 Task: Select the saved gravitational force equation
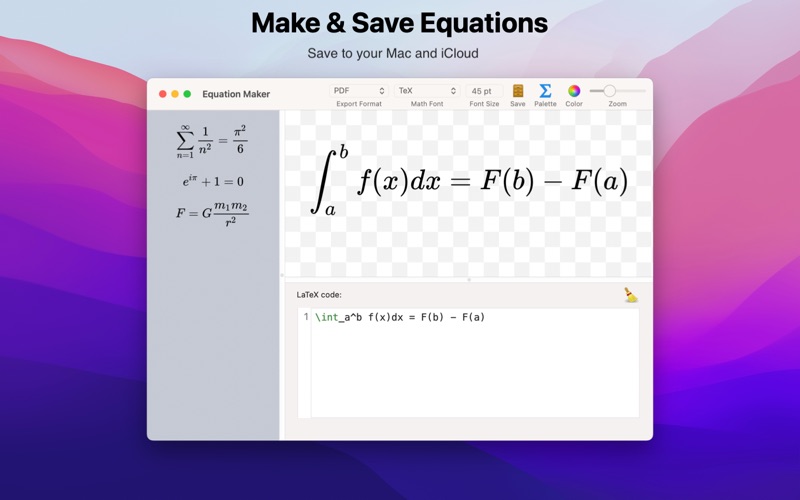coord(212,214)
